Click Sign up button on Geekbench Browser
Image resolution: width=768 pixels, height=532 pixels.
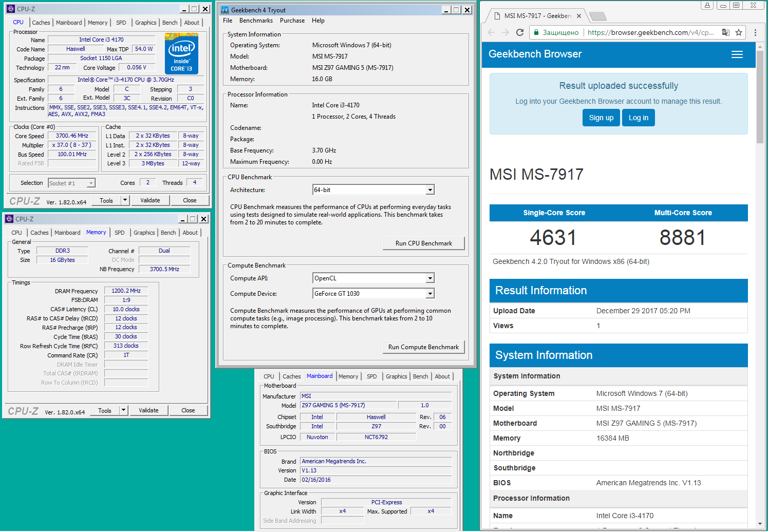click(x=601, y=118)
